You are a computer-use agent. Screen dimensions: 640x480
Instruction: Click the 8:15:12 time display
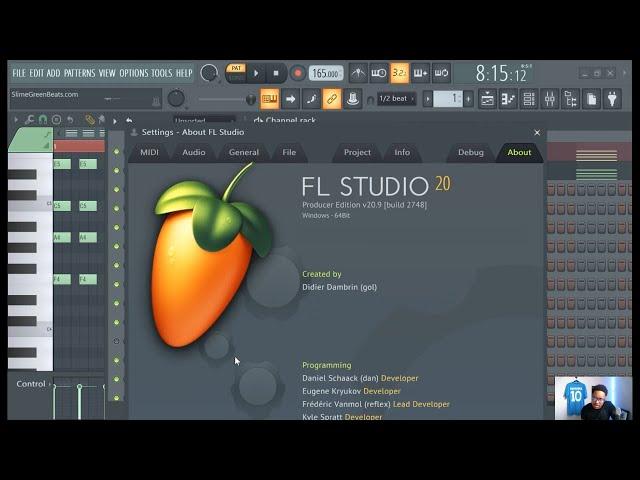click(x=503, y=74)
